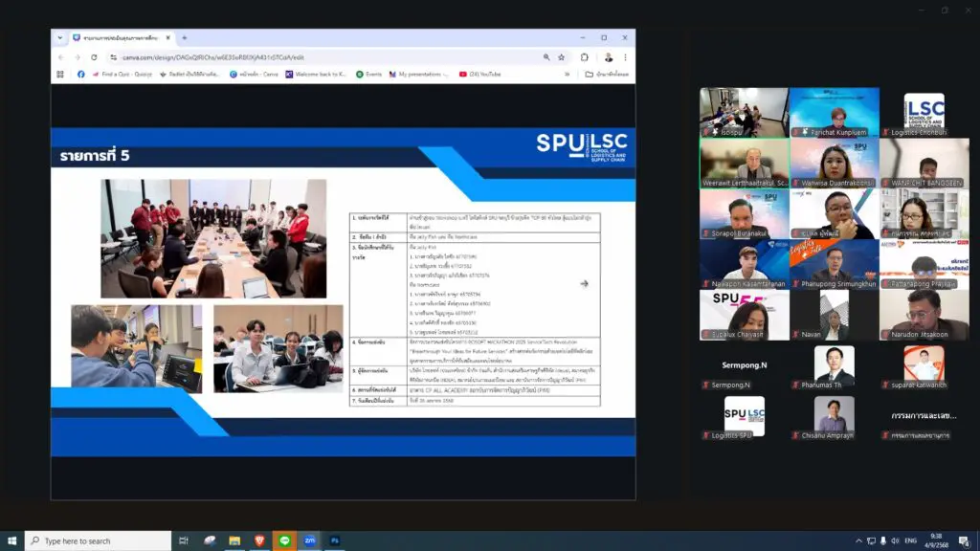Screen dimensions: 980x551
Task: Launch Photoshop from the taskbar
Action: 336,540
